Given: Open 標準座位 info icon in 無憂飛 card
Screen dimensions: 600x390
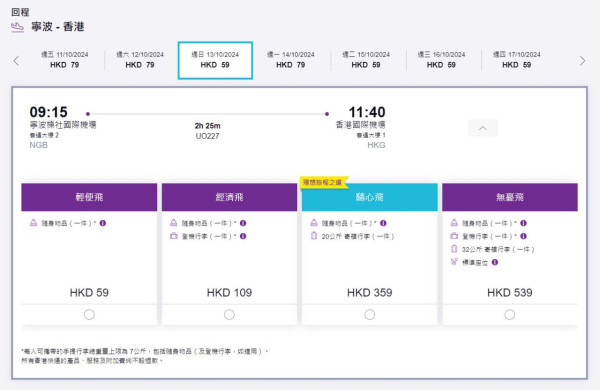Looking at the screenshot, I should click(495, 262).
